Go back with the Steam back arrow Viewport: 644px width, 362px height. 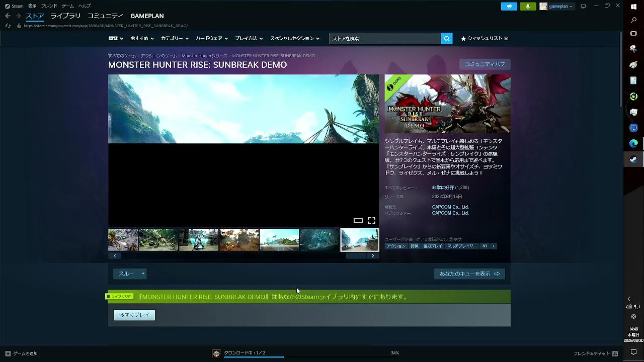[x=8, y=16]
